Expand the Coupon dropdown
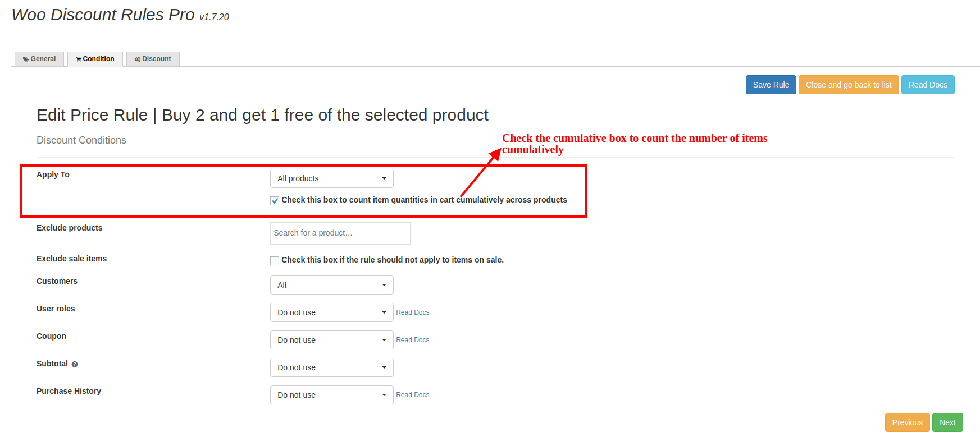This screenshot has width=980, height=437. [x=331, y=340]
